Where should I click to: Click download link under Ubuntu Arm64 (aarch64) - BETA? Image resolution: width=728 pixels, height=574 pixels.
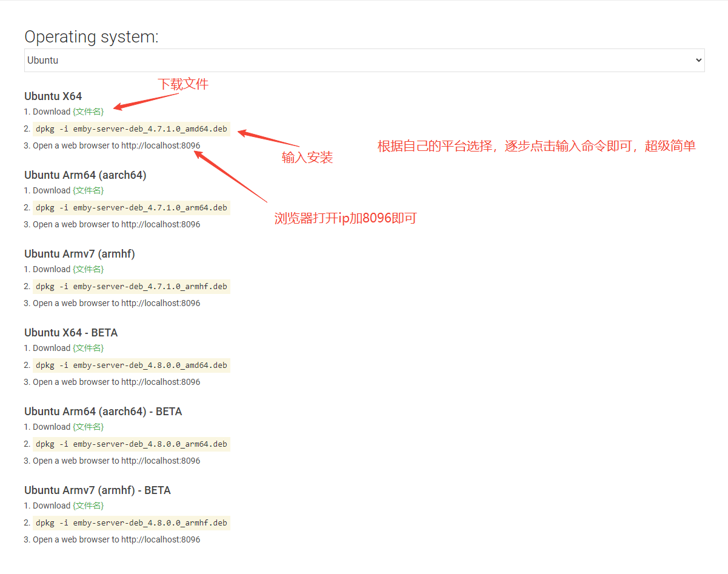pos(88,427)
